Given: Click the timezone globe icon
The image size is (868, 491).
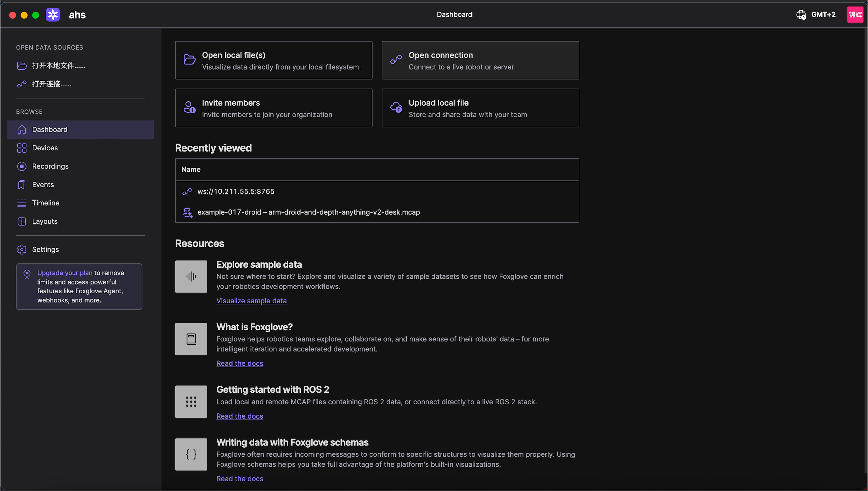Looking at the screenshot, I should coord(801,14).
